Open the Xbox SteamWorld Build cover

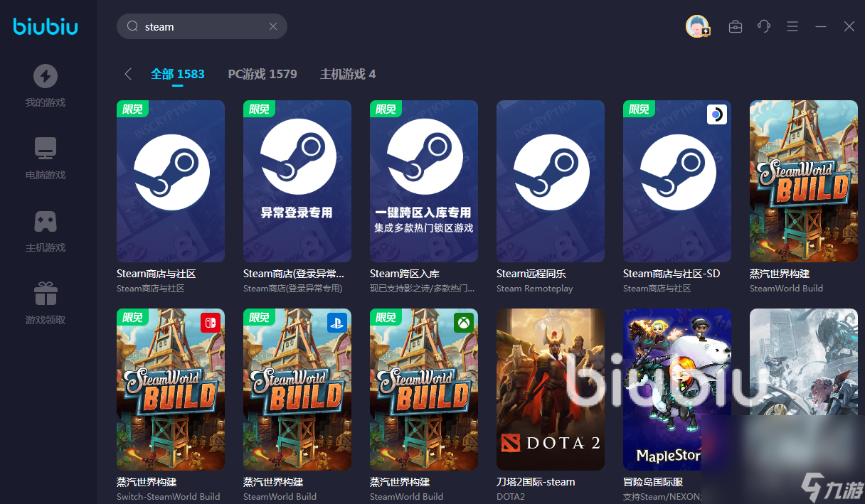coord(424,390)
